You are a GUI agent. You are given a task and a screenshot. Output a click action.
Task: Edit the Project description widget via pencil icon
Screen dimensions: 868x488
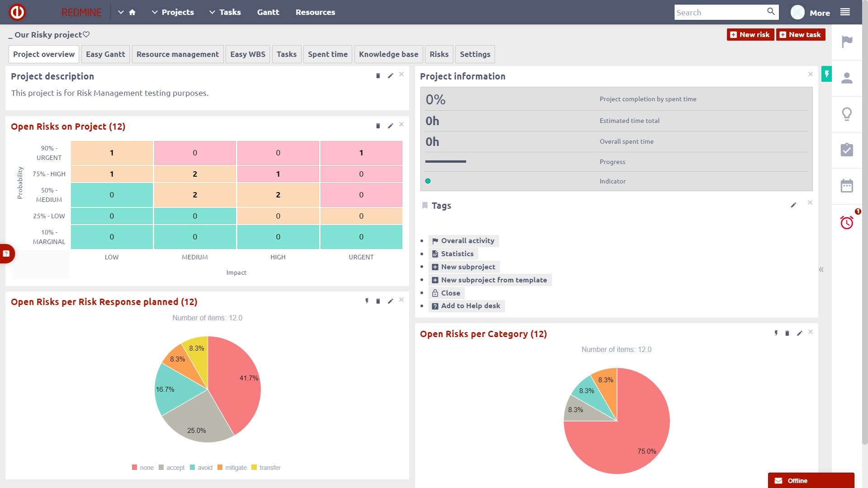[390, 75]
